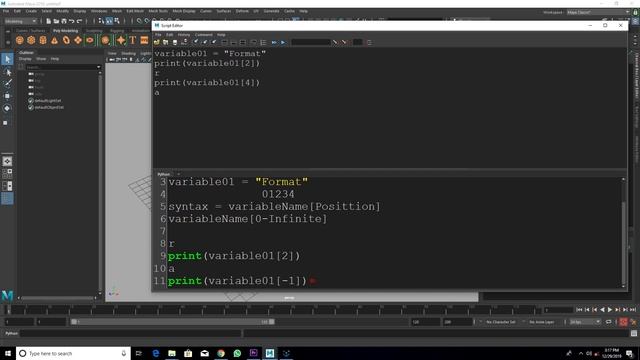
Task: Toggle defaultLightSet visibility in Outliner
Action: (x=31, y=100)
